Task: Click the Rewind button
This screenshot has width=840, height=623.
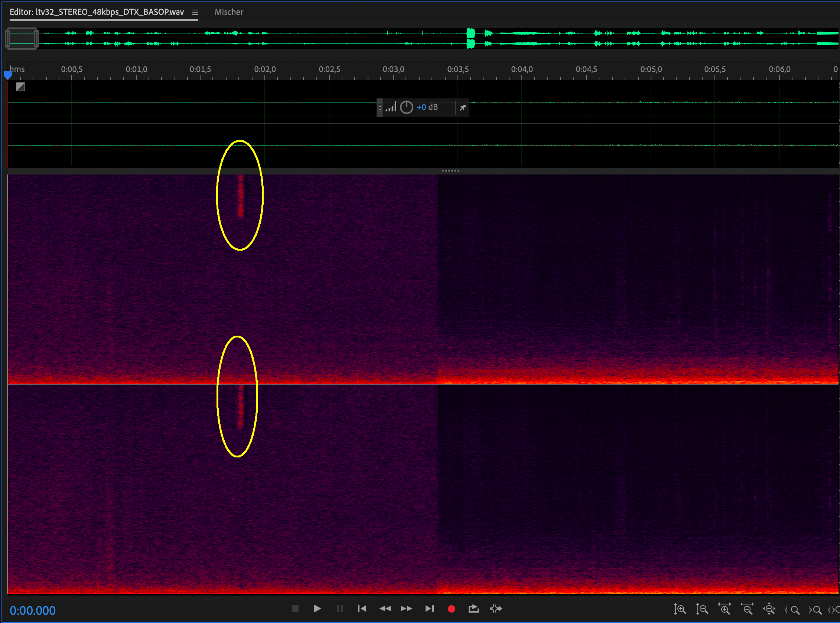Action: pos(385,609)
